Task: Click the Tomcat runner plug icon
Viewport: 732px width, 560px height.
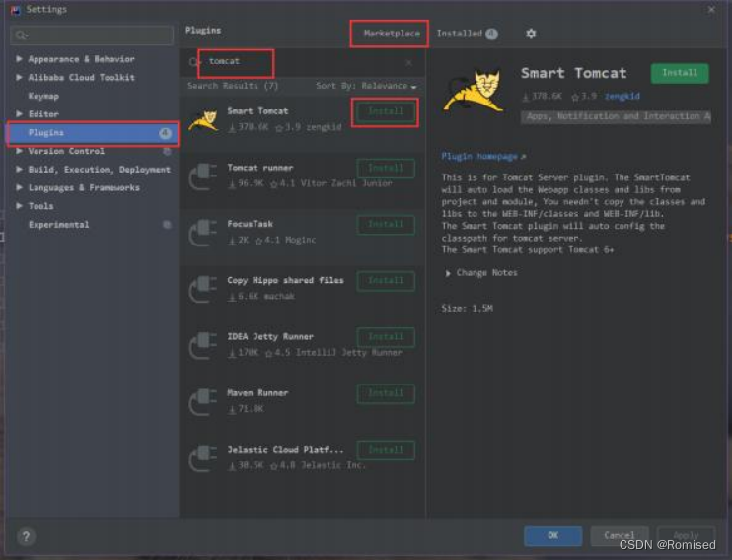Action: coord(203,176)
